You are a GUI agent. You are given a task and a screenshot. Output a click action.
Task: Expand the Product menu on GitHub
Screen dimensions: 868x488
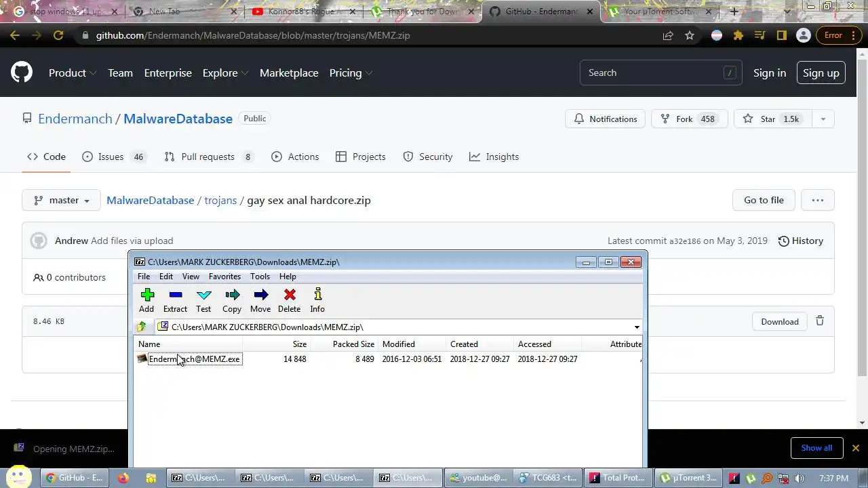tap(73, 73)
